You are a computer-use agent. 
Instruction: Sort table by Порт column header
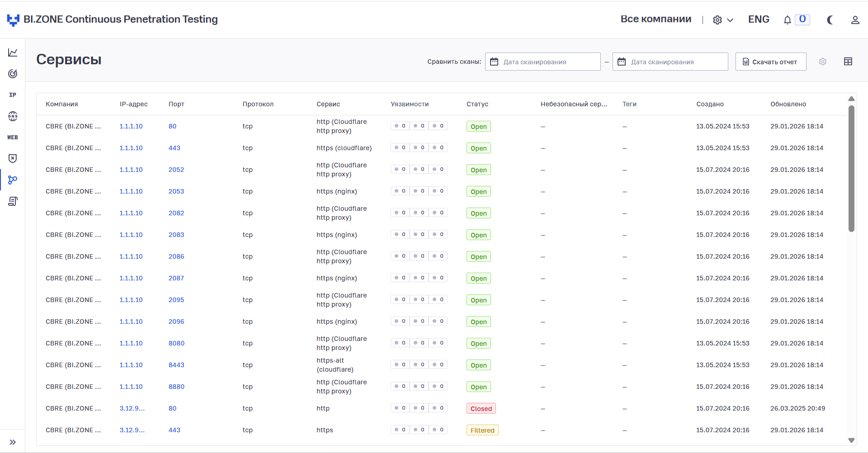pyautogui.click(x=176, y=104)
